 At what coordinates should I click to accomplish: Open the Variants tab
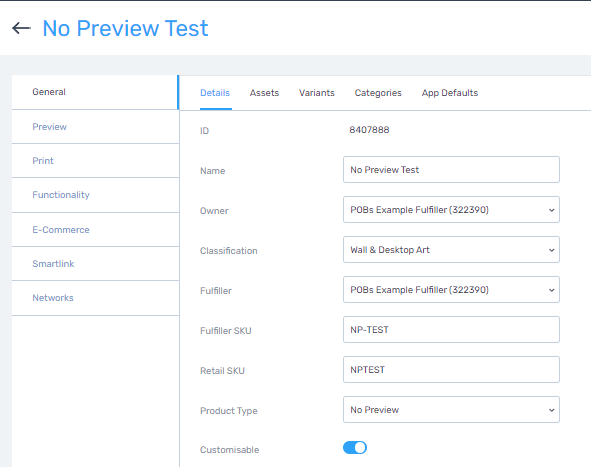[x=317, y=93]
